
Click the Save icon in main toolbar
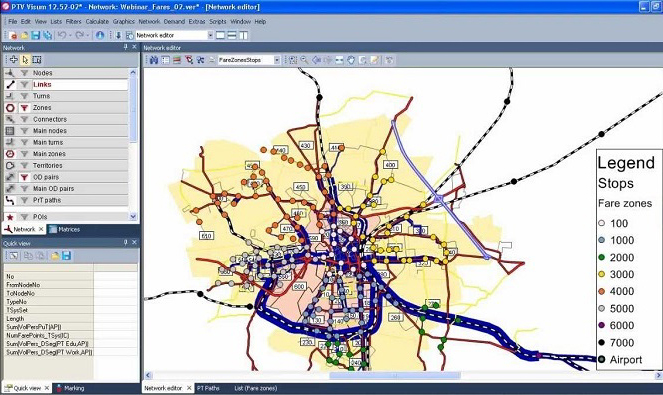[36, 35]
